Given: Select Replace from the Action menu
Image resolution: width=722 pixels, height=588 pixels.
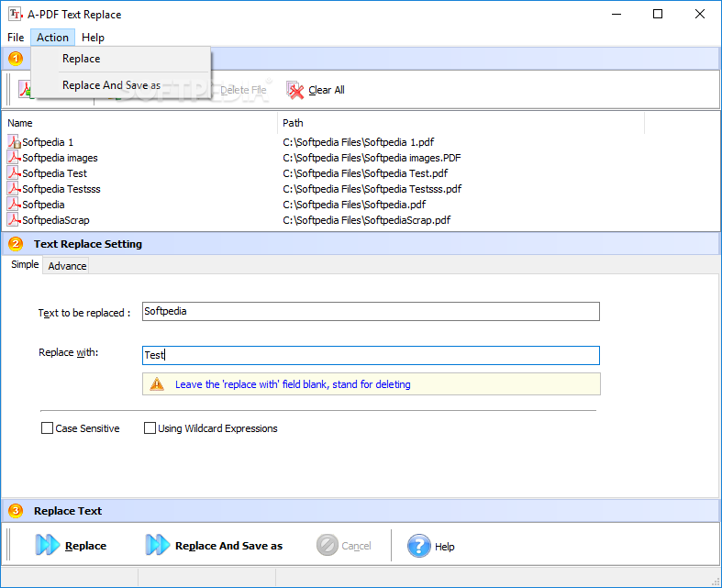Looking at the screenshot, I should click(x=82, y=59).
